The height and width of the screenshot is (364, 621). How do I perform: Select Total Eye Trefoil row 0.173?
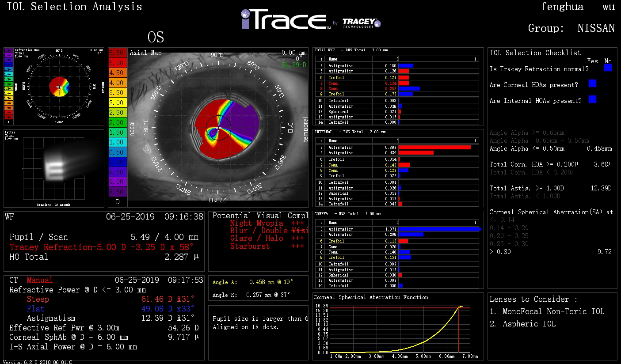[x=396, y=94]
